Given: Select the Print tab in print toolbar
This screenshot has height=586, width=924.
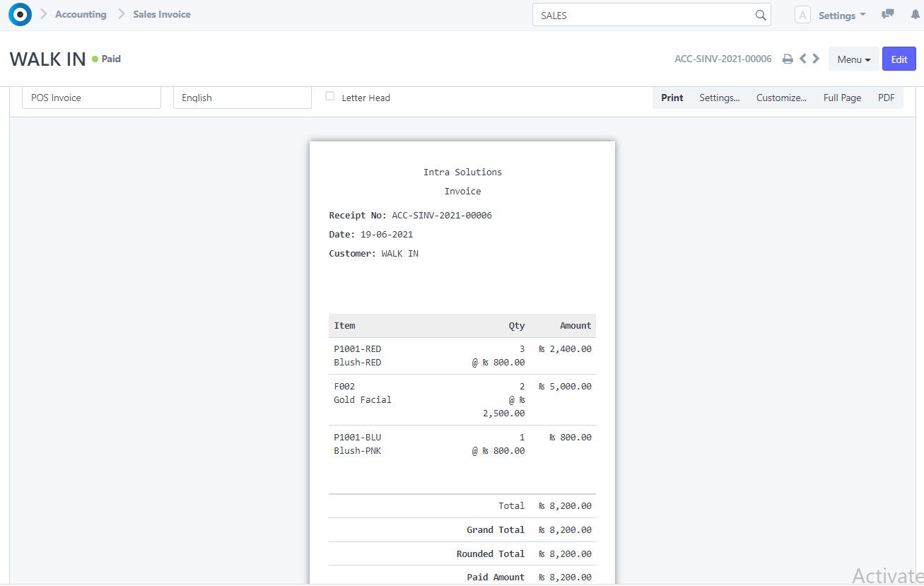Looking at the screenshot, I should tap(672, 98).
